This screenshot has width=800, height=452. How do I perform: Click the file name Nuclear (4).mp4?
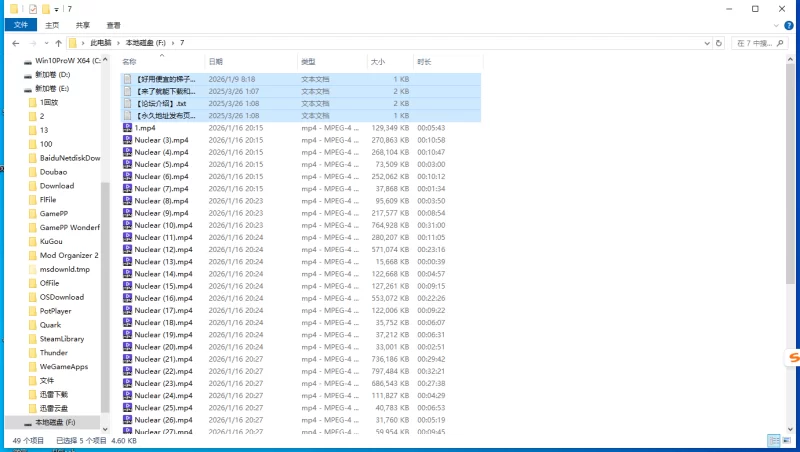(x=161, y=152)
